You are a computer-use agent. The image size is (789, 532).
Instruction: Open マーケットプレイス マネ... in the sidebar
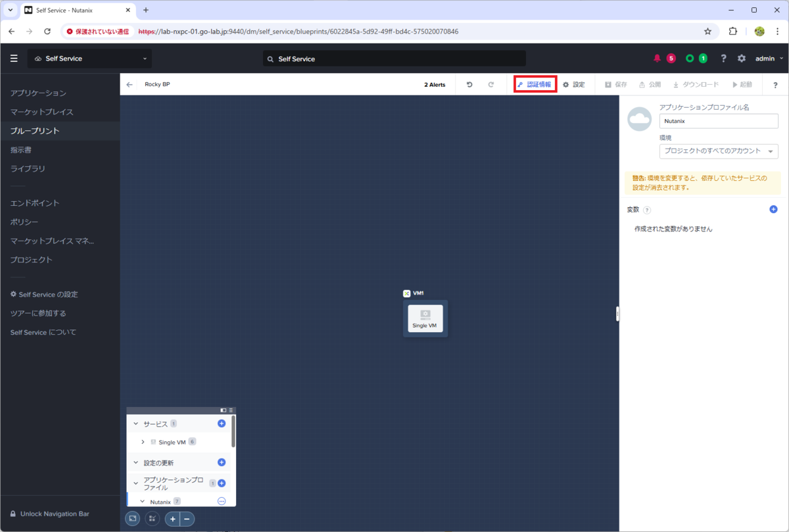[52, 241]
